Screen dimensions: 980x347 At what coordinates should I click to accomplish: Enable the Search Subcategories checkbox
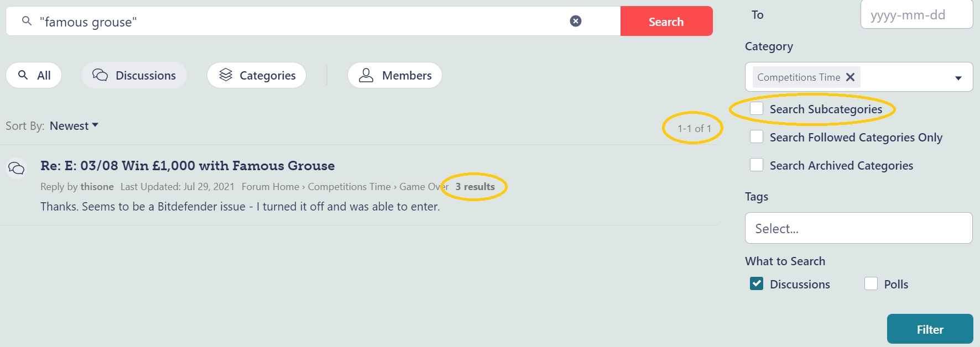[x=757, y=108]
